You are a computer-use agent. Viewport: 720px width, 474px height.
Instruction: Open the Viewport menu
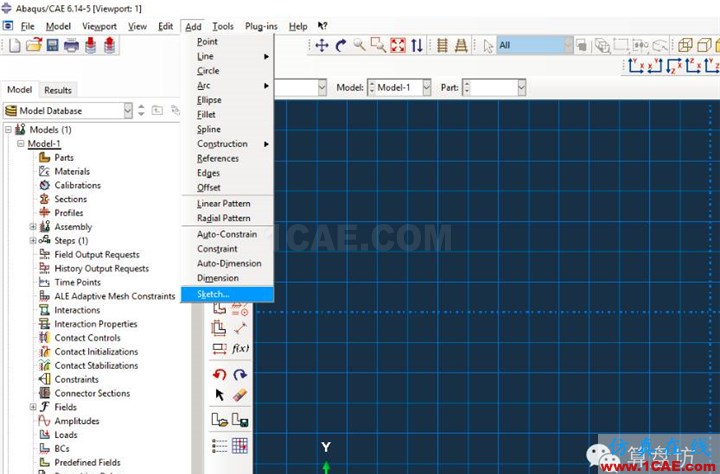pyautogui.click(x=99, y=26)
